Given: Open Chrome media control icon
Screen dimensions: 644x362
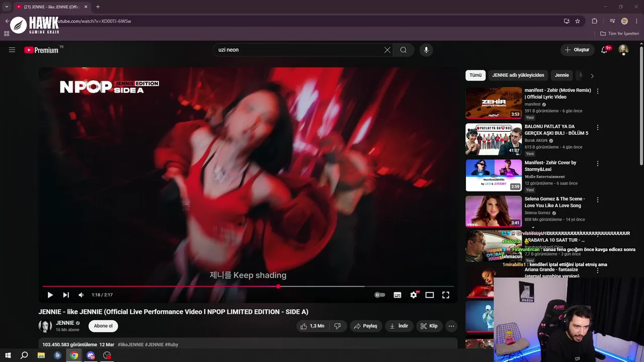Looking at the screenshot, I should (612, 21).
